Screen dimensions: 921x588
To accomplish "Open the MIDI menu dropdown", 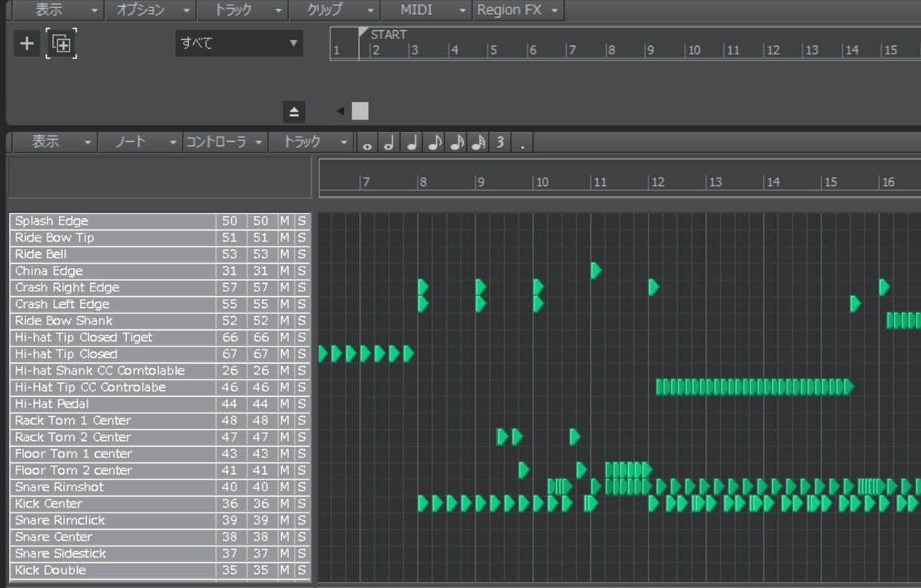I will tap(427, 10).
